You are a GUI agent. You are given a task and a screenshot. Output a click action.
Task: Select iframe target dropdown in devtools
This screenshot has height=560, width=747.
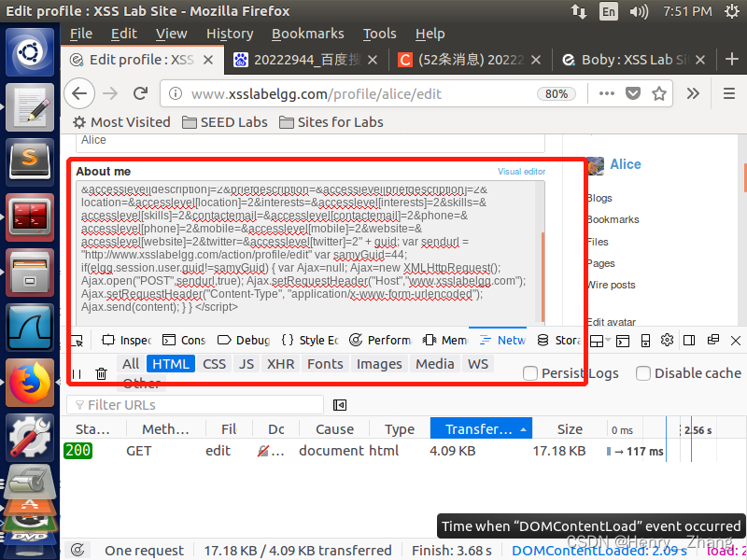click(x=599, y=341)
